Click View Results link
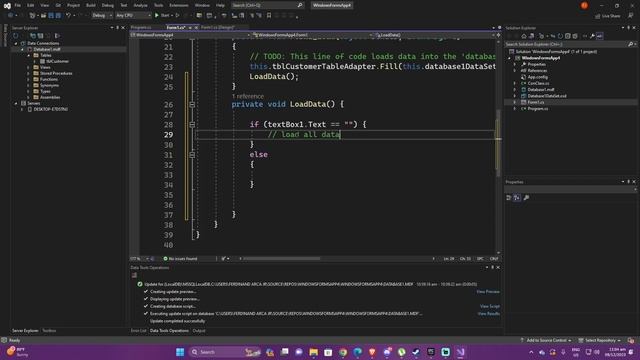 [489, 313]
